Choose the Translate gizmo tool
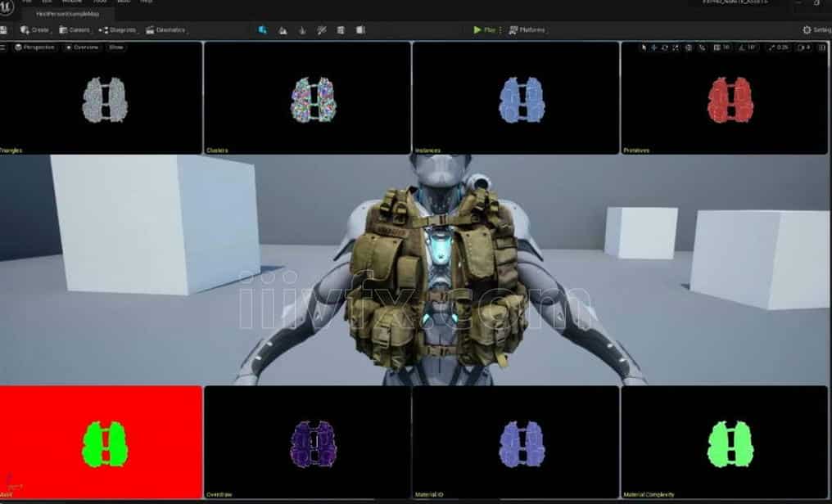 tap(654, 47)
